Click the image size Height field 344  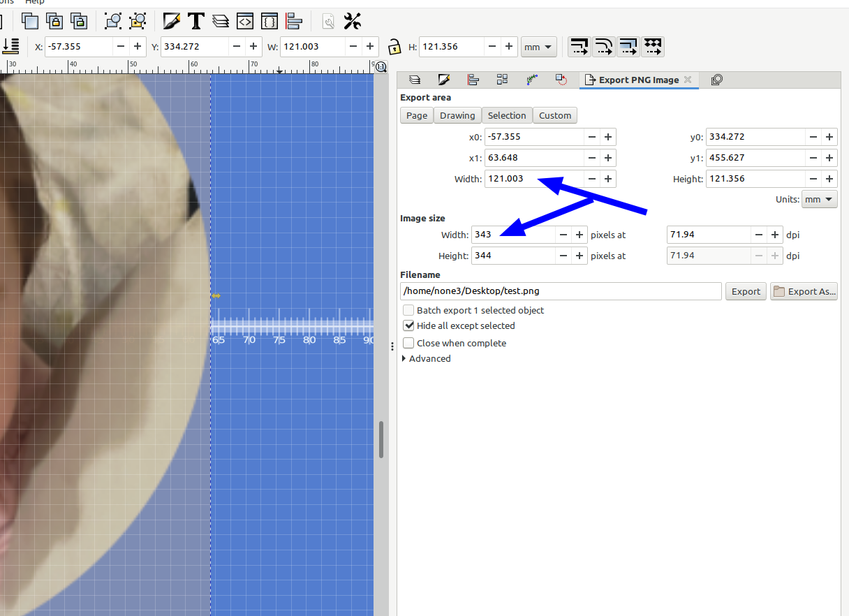pos(513,256)
